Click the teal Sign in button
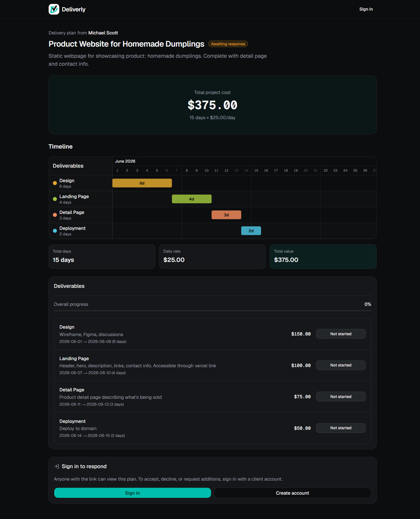 (133, 493)
